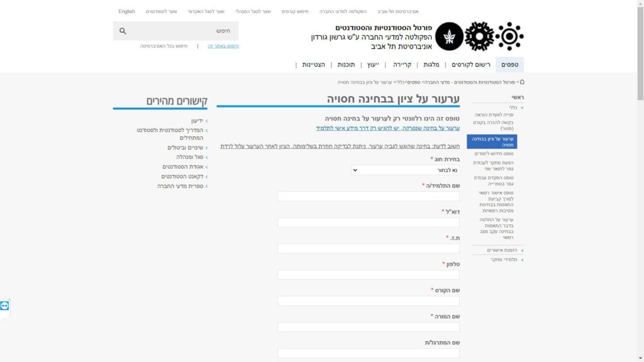Screen dimensions: 644x362
Task: Open the בחירת חוג dropdown
Action: pos(406,170)
